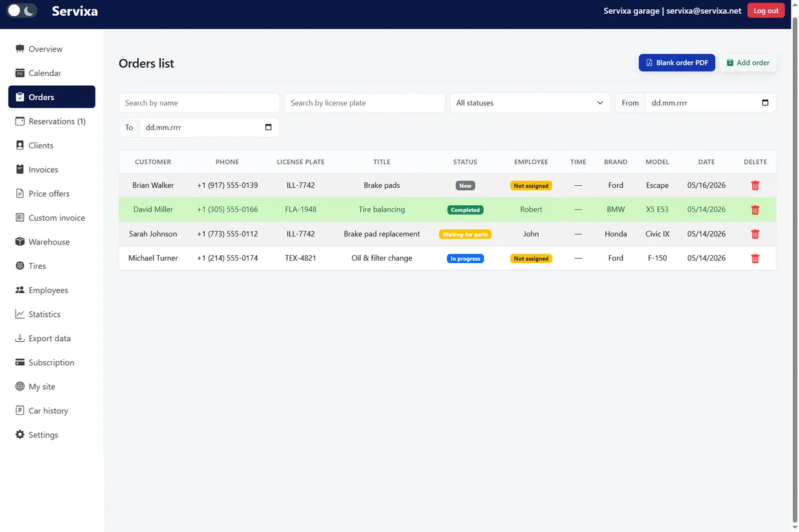This screenshot has width=799, height=532.
Task: Click the Log out button
Action: 766,11
